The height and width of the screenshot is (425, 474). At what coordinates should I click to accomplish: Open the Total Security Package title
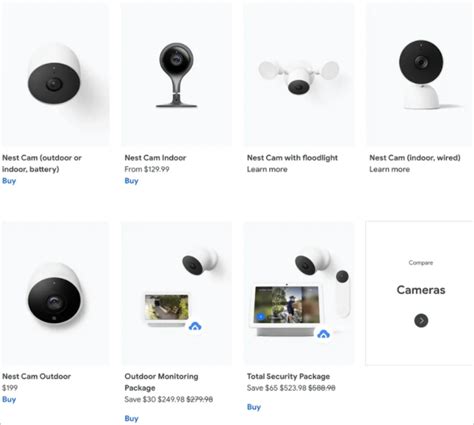coord(288,376)
